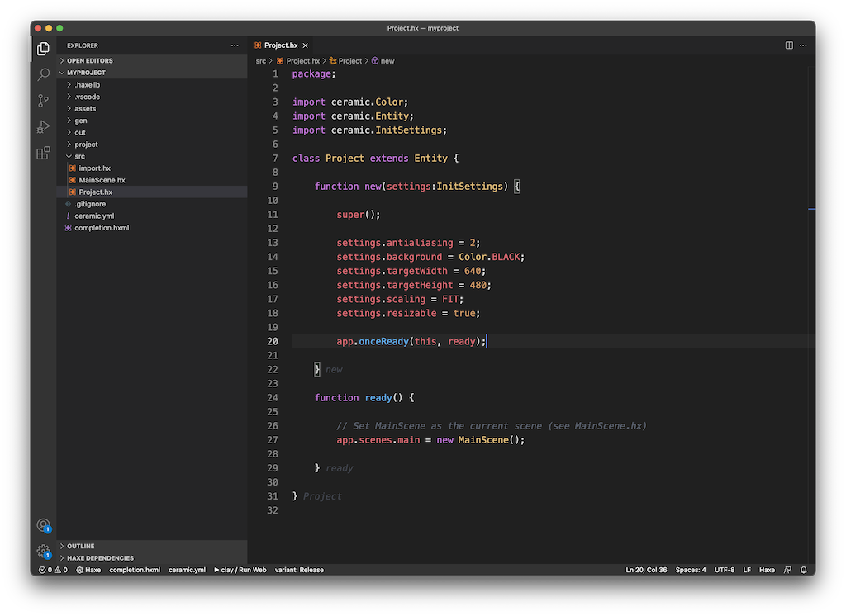Open Ln 20, Col 36 go-to-line

(646, 570)
